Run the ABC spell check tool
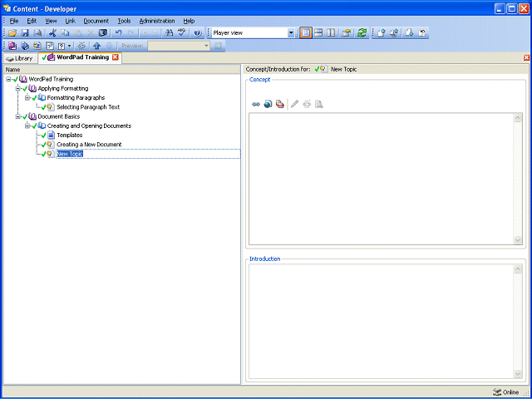Screen dimensions: 532x399 click(x=182, y=33)
